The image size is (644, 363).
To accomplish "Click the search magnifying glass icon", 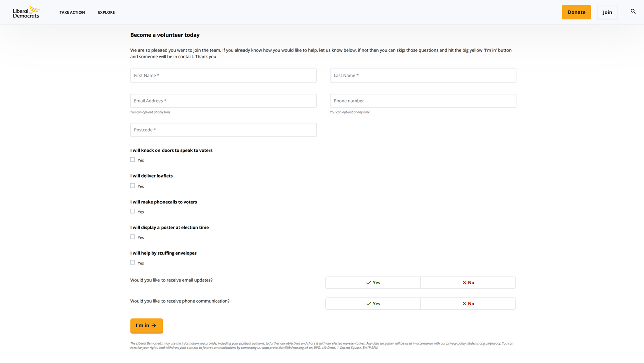I will 633,11.
